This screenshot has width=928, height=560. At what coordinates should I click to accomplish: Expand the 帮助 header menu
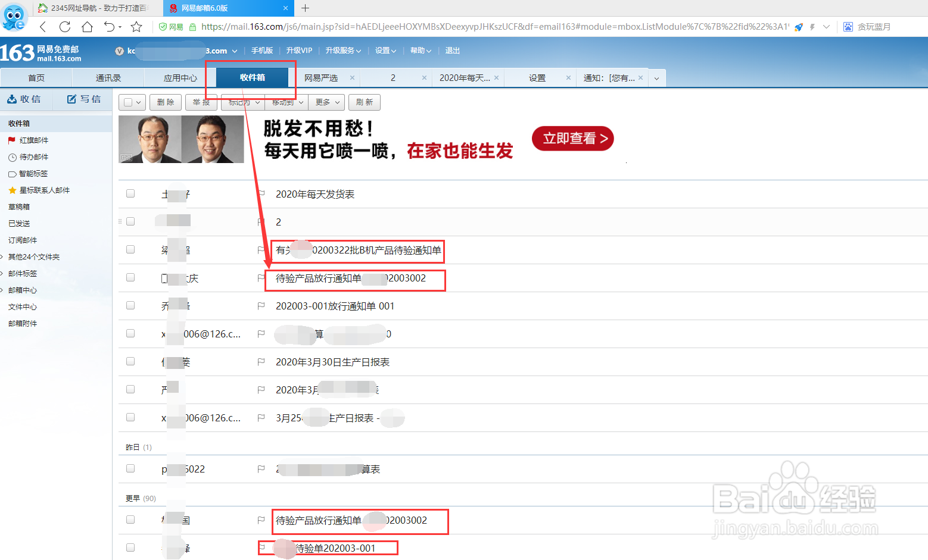pyautogui.click(x=421, y=51)
